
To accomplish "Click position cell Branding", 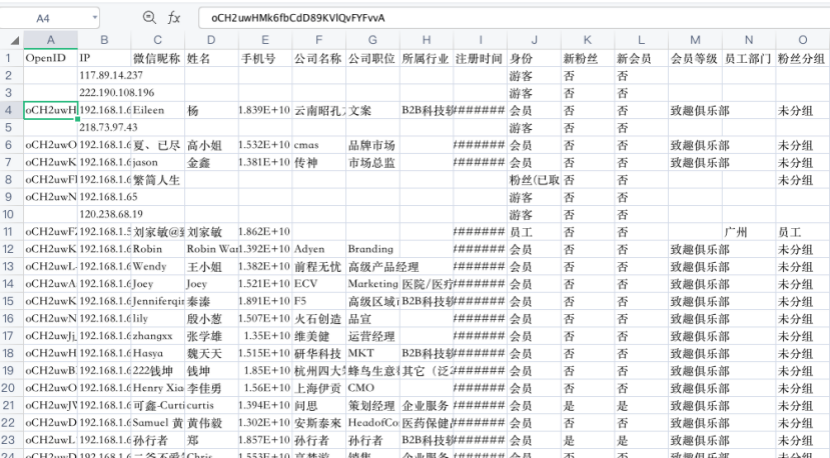I will tap(373, 249).
